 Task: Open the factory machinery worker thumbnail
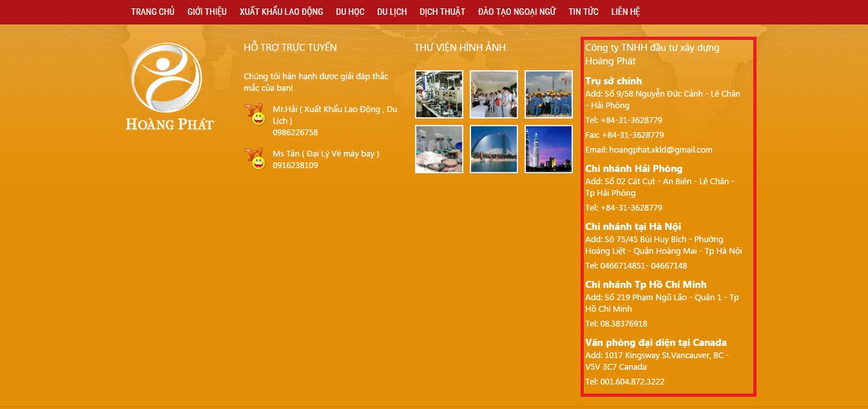click(x=439, y=94)
